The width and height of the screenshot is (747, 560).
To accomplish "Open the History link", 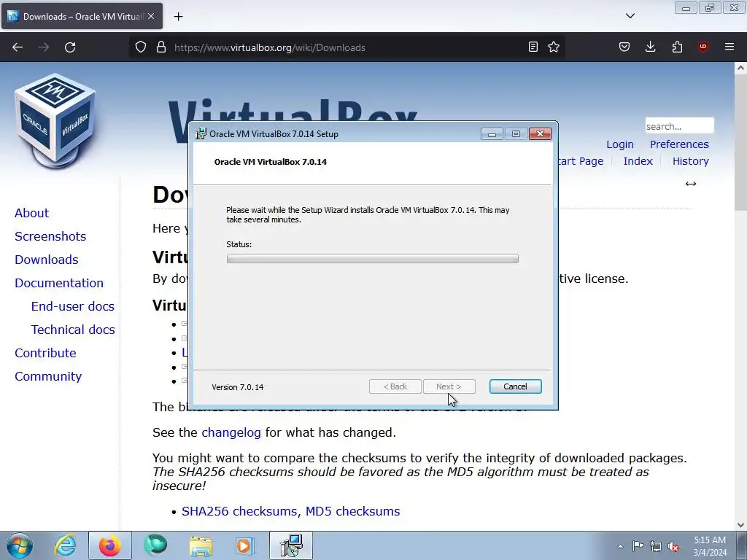I will coord(690,161).
